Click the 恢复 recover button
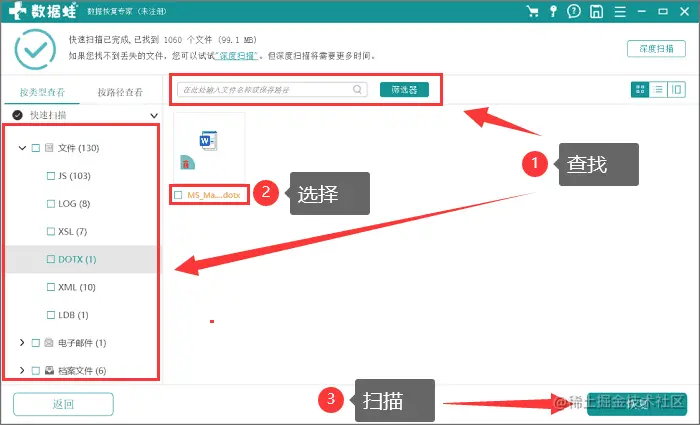The width and height of the screenshot is (700, 425). (637, 404)
